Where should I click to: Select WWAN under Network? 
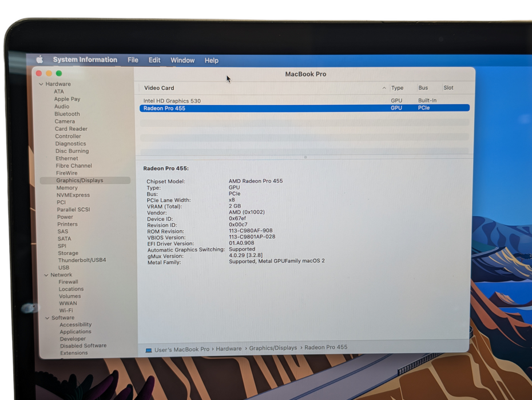(68, 303)
